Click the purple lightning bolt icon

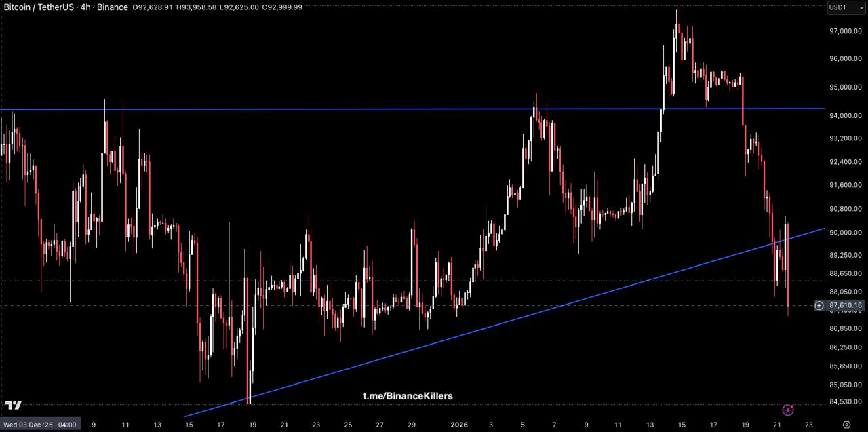tap(788, 410)
